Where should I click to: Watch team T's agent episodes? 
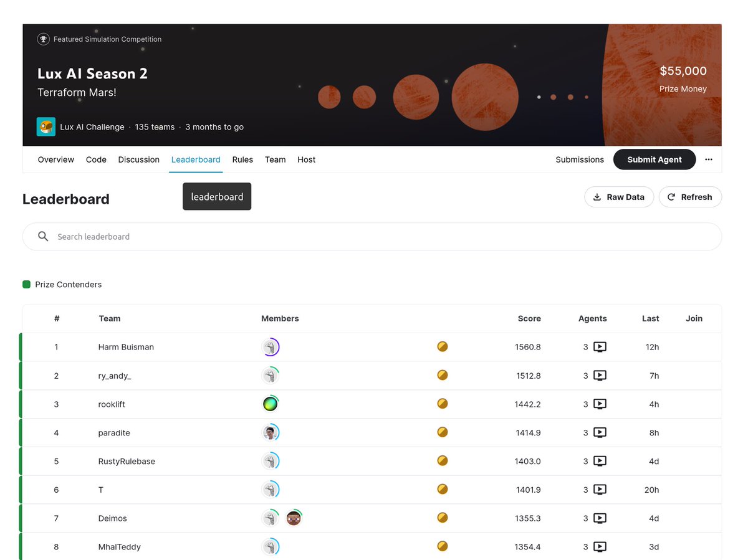[600, 490]
